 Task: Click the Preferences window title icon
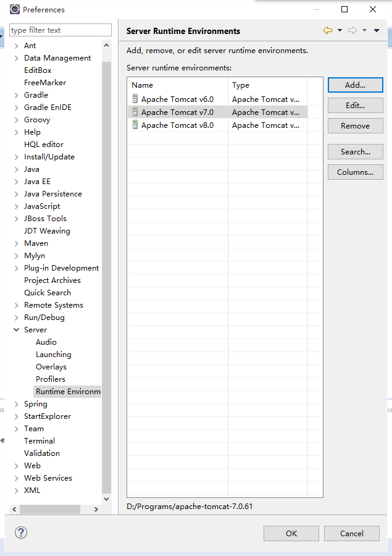click(14, 9)
